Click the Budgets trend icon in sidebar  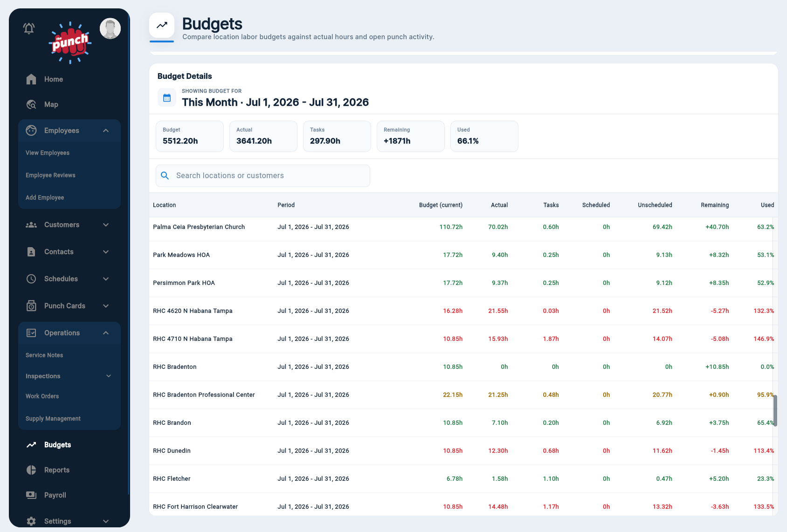(31, 445)
